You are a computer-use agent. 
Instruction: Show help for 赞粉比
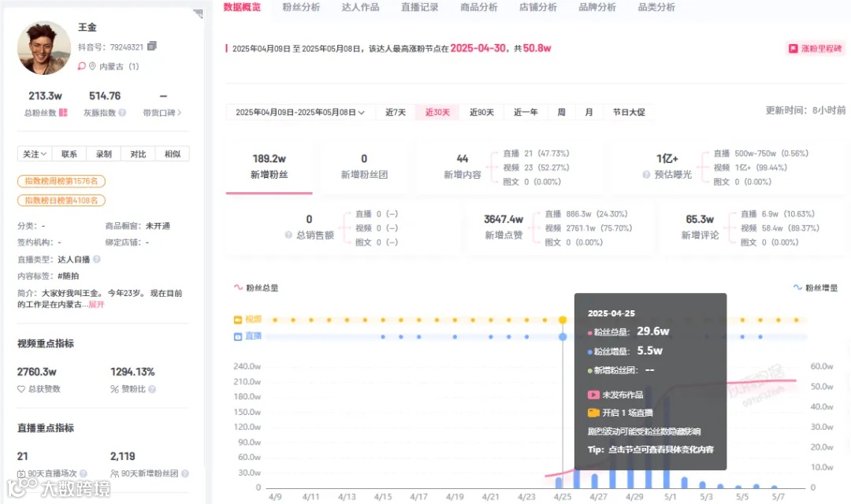pyautogui.click(x=152, y=389)
